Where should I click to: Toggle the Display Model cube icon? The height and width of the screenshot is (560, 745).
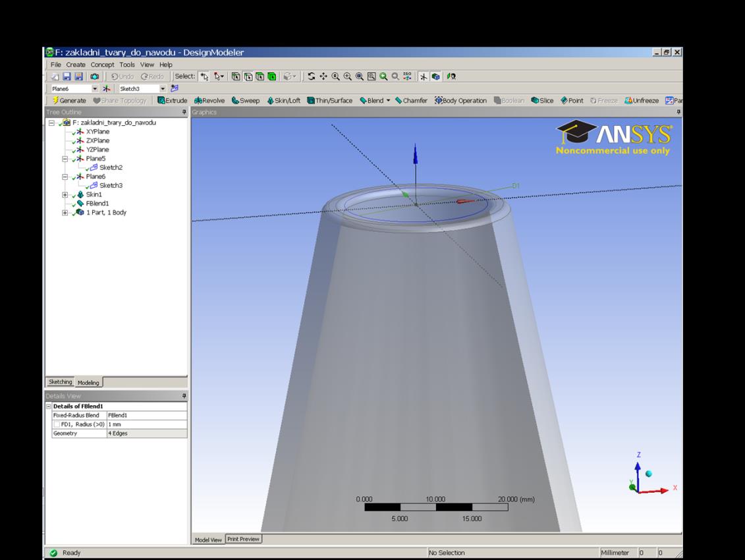click(x=435, y=76)
